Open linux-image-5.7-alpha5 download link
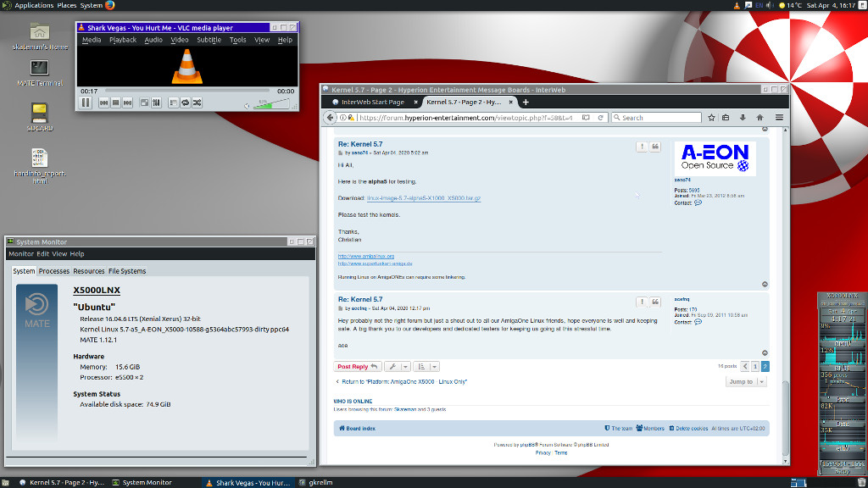The width and height of the screenshot is (868, 488). [424, 198]
